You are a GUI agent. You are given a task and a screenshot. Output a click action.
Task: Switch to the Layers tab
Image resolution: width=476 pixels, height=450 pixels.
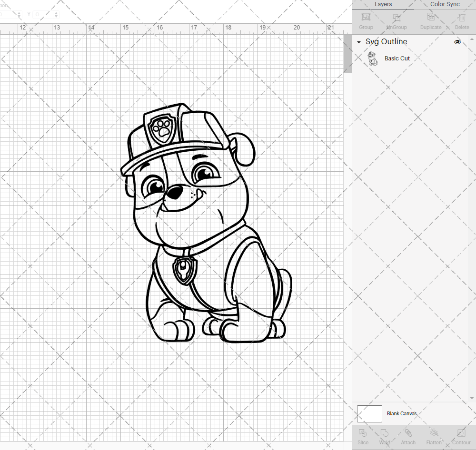383,4
